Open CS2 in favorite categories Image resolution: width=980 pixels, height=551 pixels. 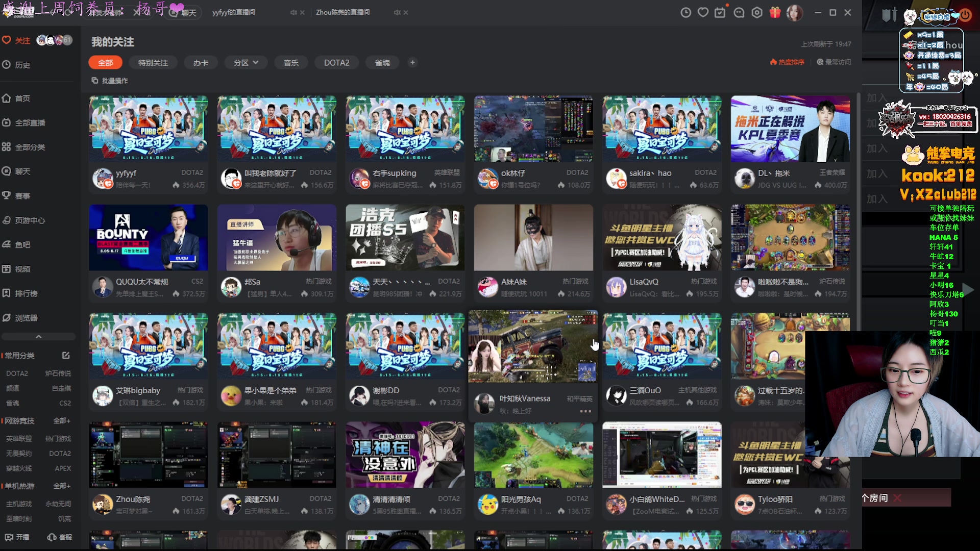coord(65,403)
